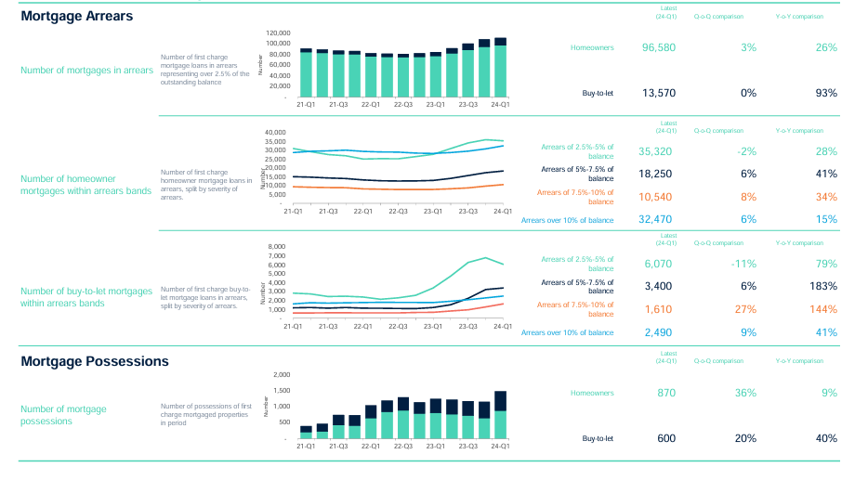
Task: Click the Buy-to-let label in Mortgage Possessions section
Action: point(598,438)
